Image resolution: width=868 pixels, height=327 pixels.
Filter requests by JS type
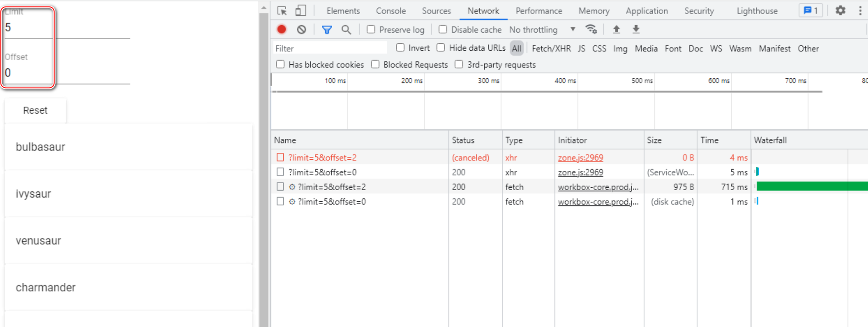coord(581,48)
